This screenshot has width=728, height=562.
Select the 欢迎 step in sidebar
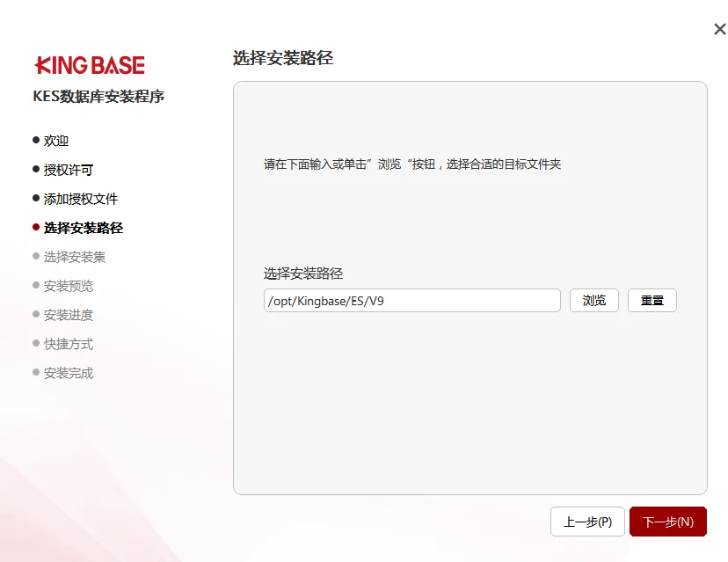[56, 141]
